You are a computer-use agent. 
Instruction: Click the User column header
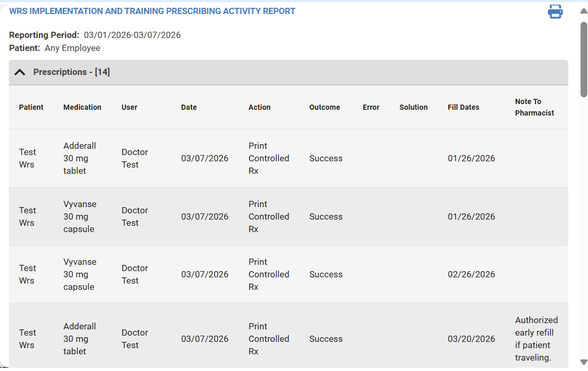point(129,107)
